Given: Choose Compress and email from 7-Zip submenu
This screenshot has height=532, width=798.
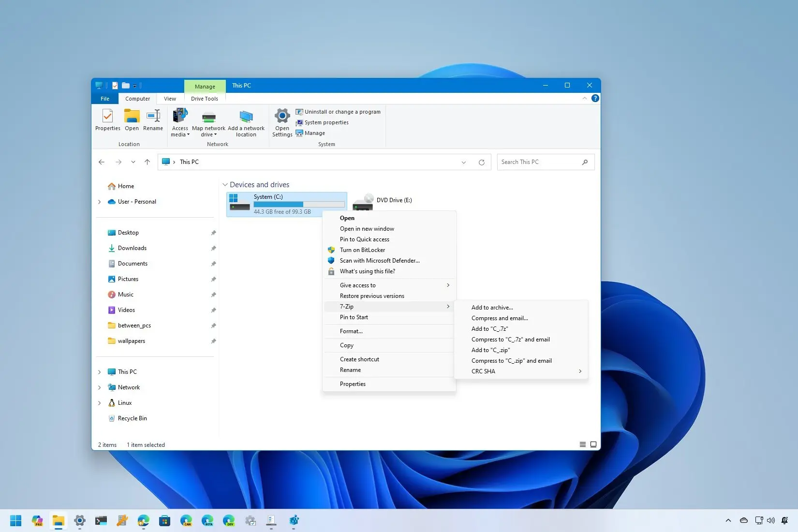Looking at the screenshot, I should tap(500, 318).
